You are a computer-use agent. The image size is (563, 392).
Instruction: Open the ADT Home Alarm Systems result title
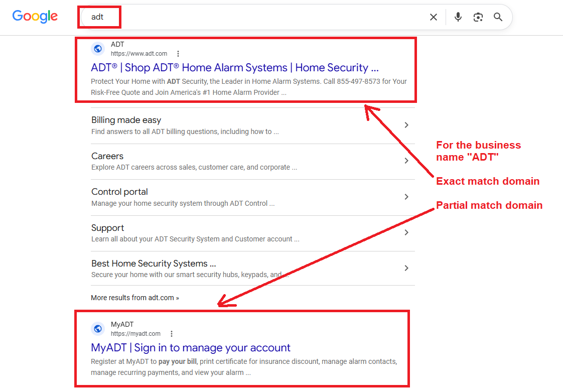pos(235,68)
